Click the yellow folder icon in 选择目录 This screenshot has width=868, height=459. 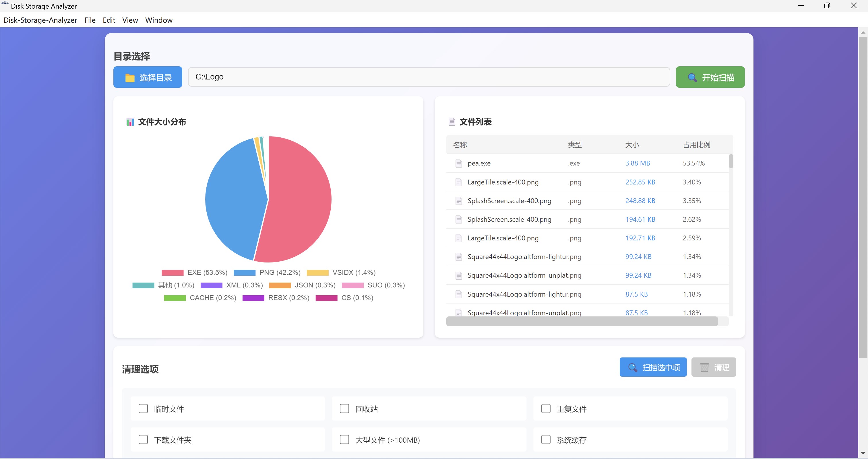[x=130, y=78]
